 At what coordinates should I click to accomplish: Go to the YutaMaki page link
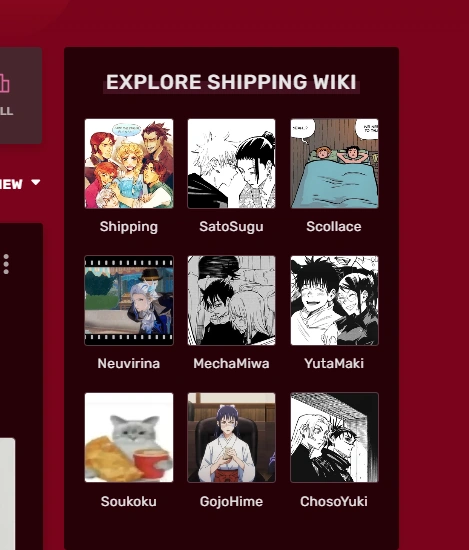coord(334,363)
